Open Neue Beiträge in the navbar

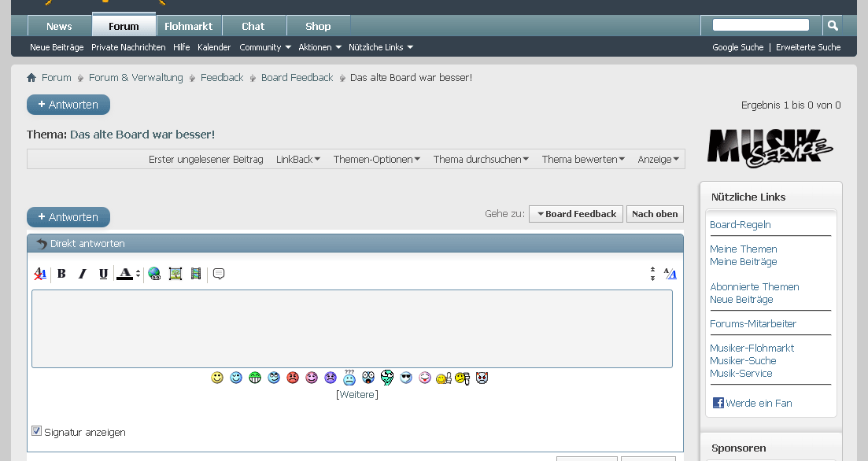click(57, 47)
